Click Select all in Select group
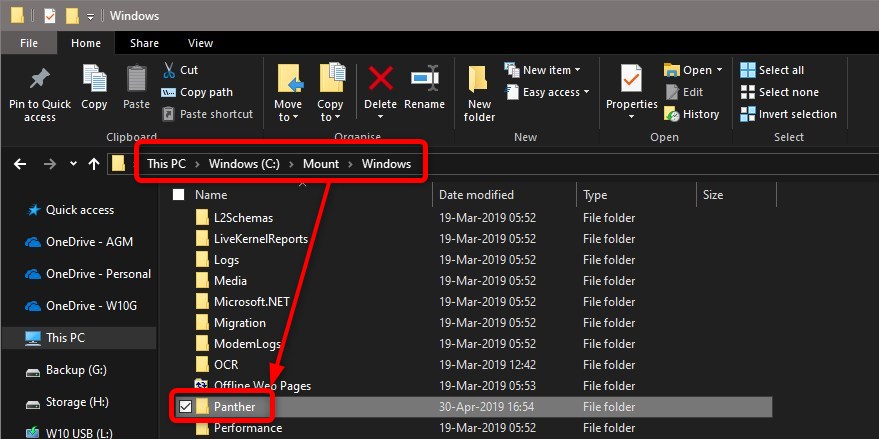 pyautogui.click(x=772, y=70)
